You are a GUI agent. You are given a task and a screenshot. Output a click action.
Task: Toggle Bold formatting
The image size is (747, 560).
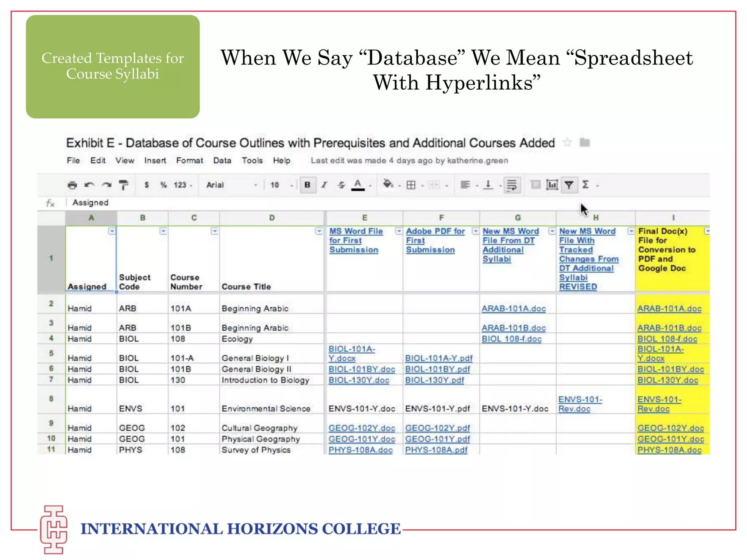tap(307, 185)
